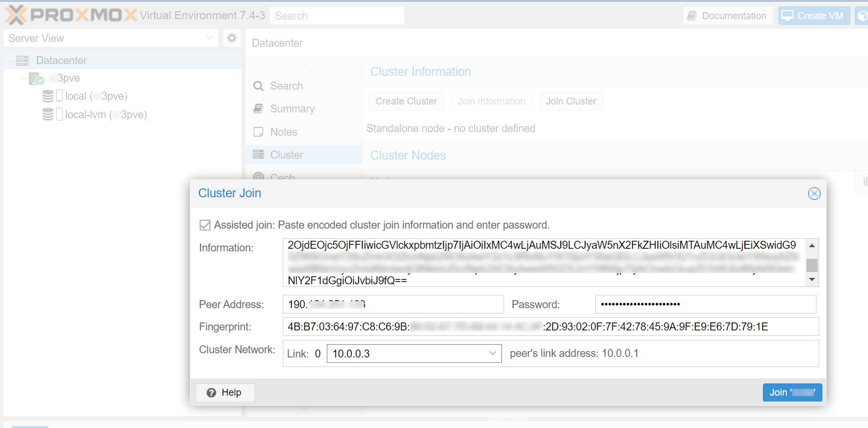Click the monitor icon on Create VM

tap(787, 15)
